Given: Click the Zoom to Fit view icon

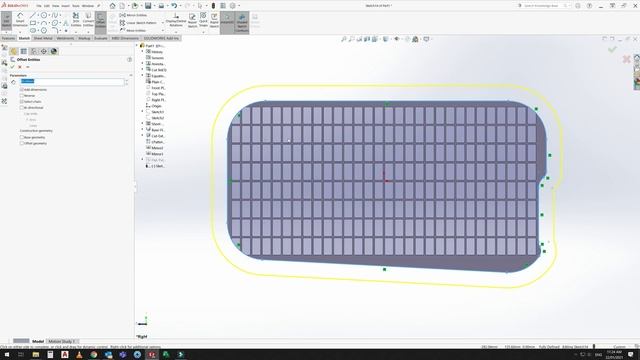Looking at the screenshot, I should click(344, 39).
